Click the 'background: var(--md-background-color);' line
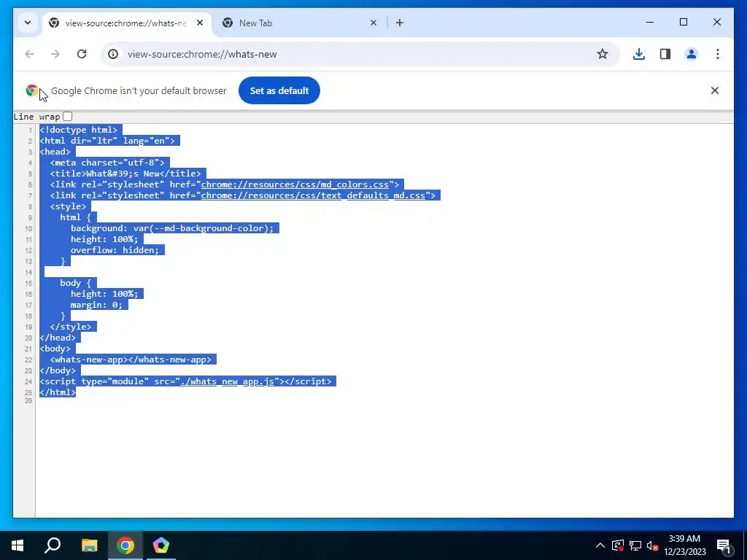 point(172,228)
